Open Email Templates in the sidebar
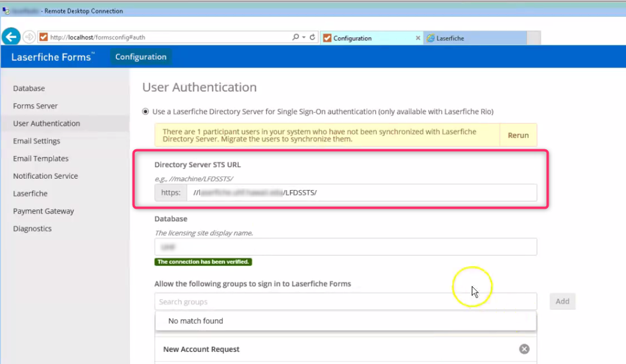The width and height of the screenshot is (626, 364). pos(41,158)
